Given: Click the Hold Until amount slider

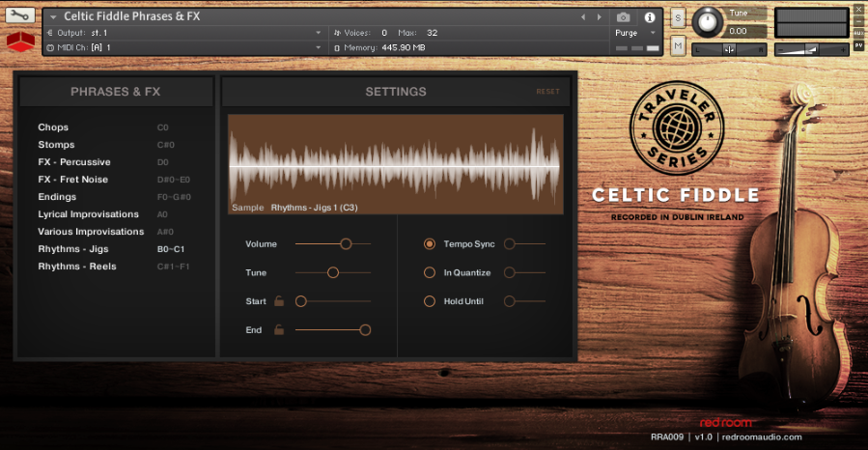Looking at the screenshot, I should pyautogui.click(x=525, y=301).
